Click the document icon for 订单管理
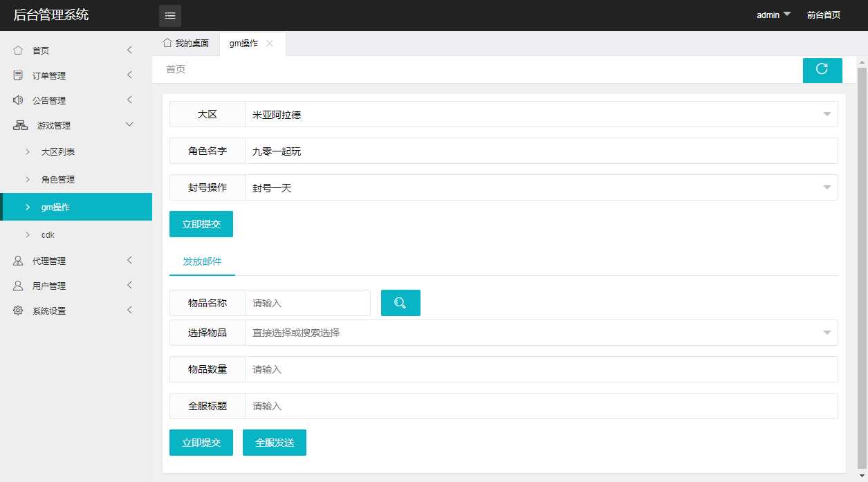The image size is (868, 482). click(x=17, y=75)
